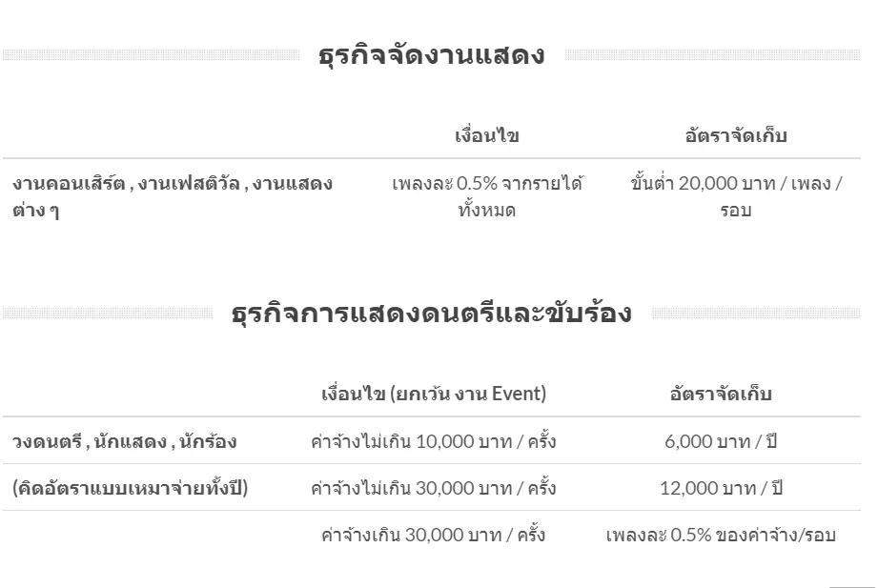Click the เงื่อนไข header in the first table

(486, 135)
